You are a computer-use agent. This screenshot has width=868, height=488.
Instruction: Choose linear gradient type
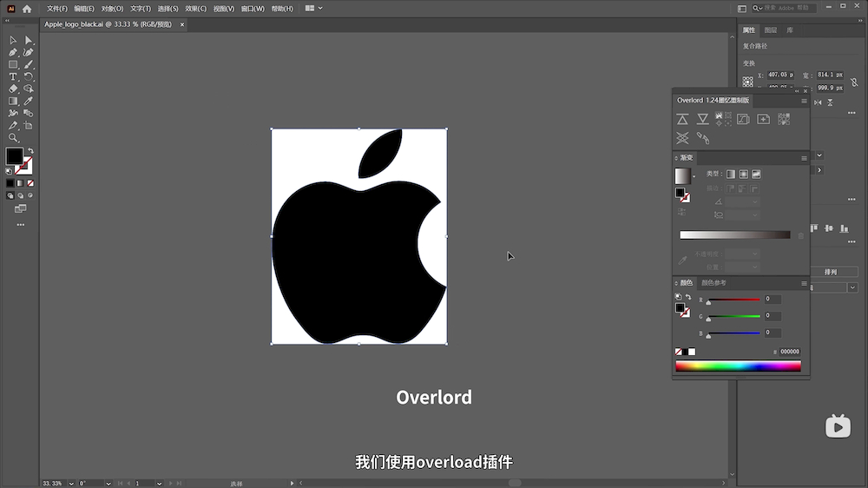click(x=731, y=174)
